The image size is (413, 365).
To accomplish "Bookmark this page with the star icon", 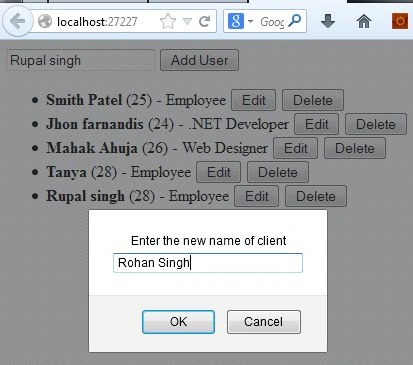I will [x=168, y=22].
